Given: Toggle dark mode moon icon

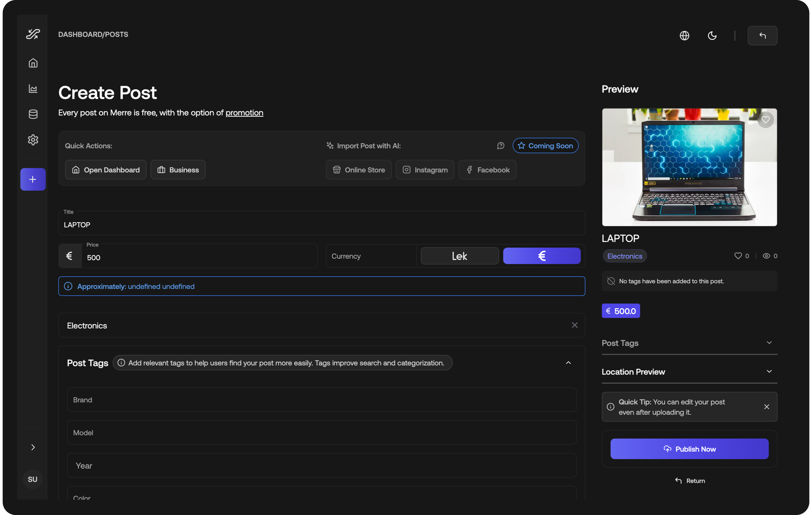Looking at the screenshot, I should (712, 35).
